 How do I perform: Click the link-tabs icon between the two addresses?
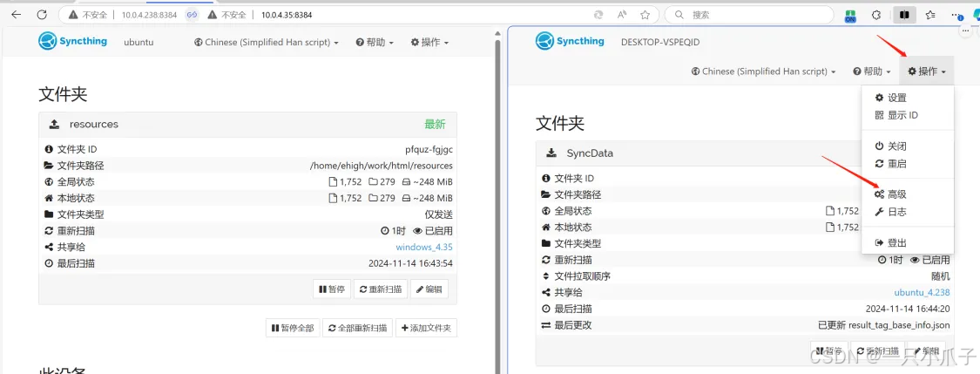coord(193,14)
